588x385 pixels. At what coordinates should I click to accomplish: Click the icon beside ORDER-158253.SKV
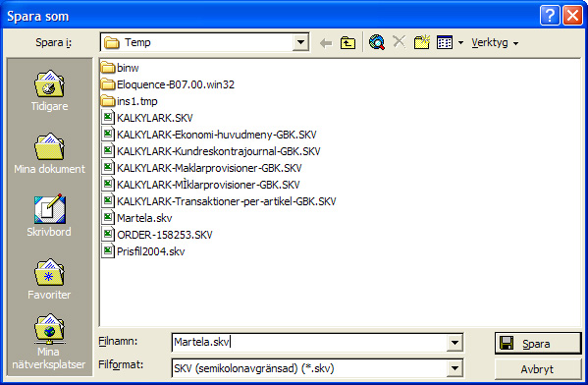click(108, 235)
